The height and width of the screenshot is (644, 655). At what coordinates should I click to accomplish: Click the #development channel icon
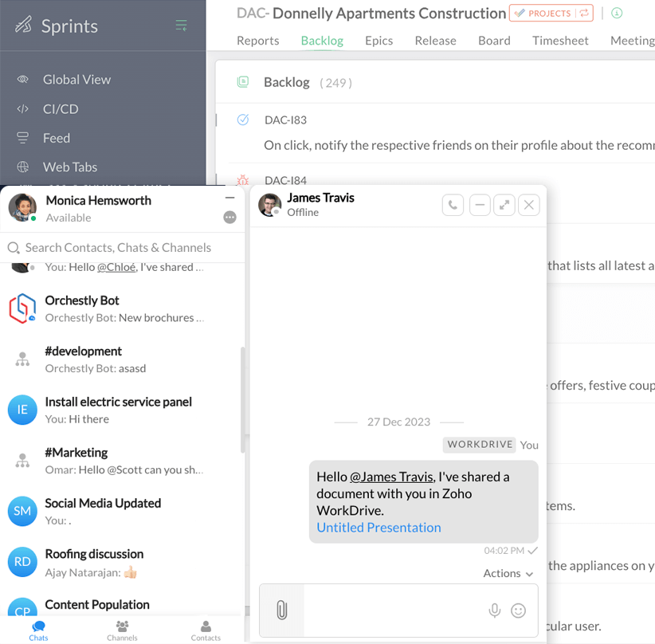pyautogui.click(x=22, y=359)
